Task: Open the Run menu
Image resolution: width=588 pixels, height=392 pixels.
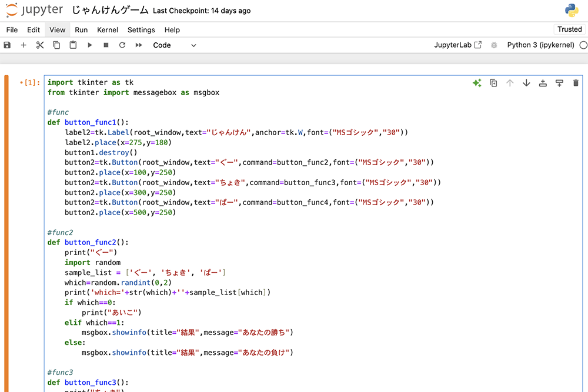Action: point(81,29)
